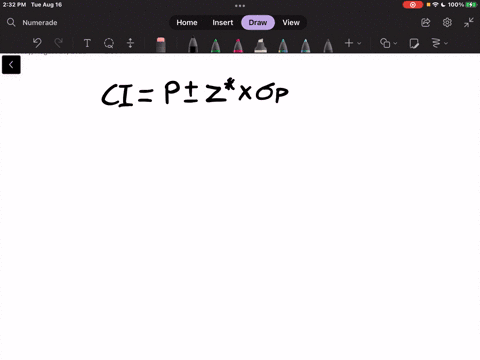Tap the three dots multitasking handle

pyautogui.click(x=240, y=6)
